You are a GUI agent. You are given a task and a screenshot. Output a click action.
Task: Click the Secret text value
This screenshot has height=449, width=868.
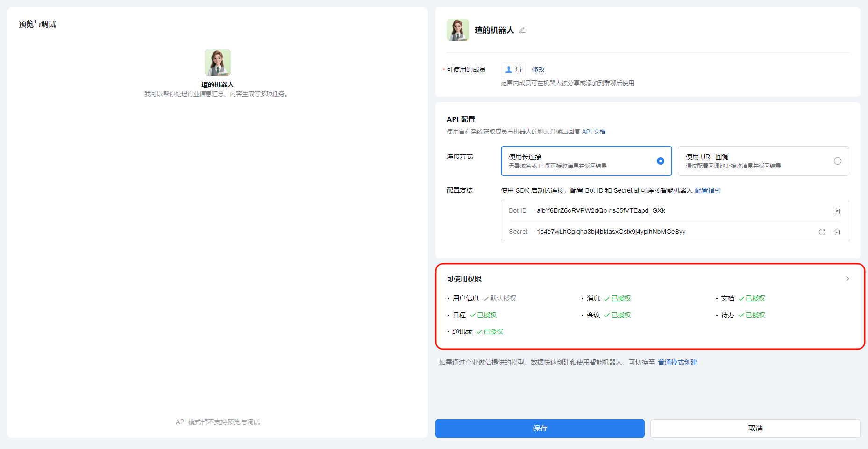pyautogui.click(x=611, y=232)
